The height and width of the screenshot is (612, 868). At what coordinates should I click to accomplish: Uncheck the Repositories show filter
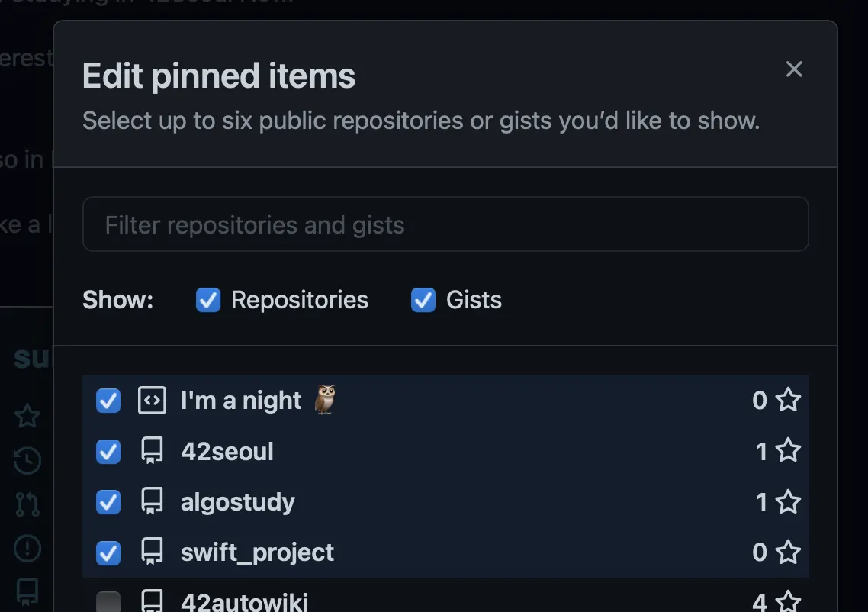coord(208,300)
